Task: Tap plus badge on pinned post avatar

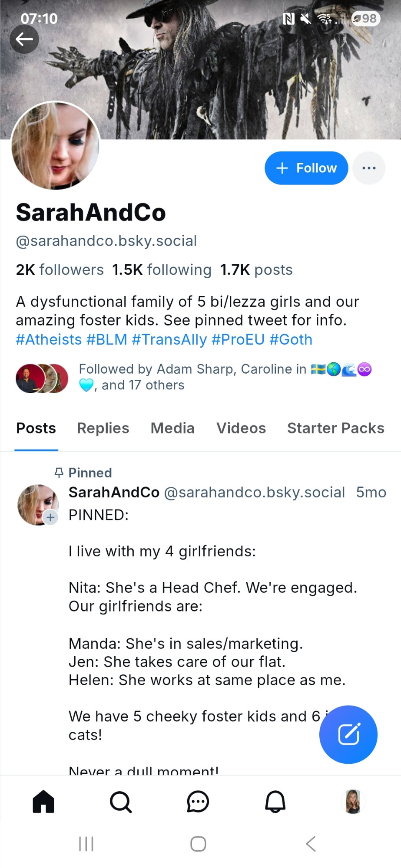Action: (51, 517)
